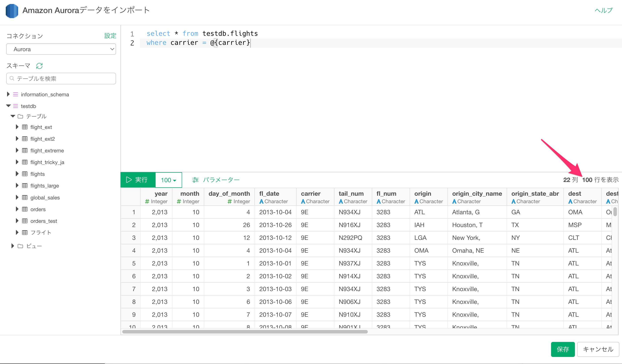Select the tail_num column header
This screenshot has width=622, height=364.
353,197
